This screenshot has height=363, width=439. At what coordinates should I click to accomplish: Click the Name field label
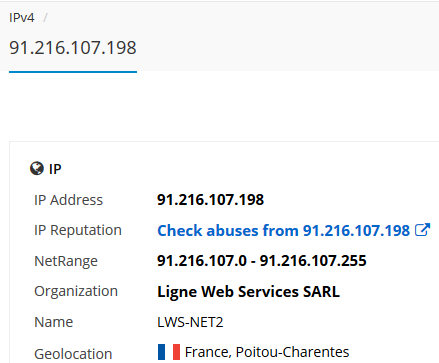(53, 322)
